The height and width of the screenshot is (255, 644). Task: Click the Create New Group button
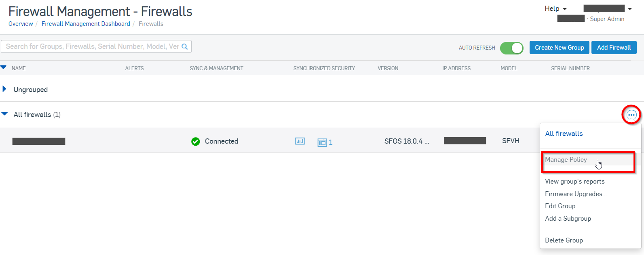(559, 48)
